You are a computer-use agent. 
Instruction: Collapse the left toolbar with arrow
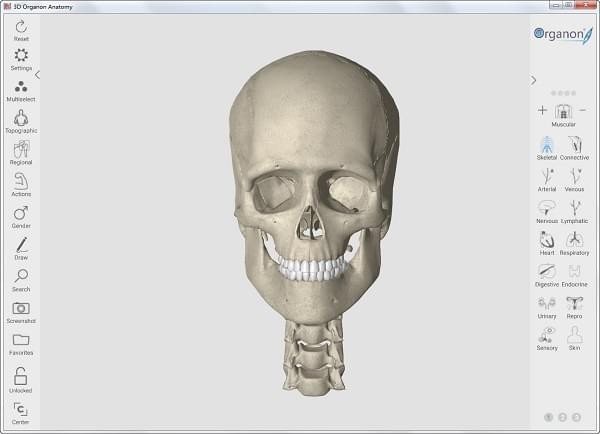click(37, 75)
